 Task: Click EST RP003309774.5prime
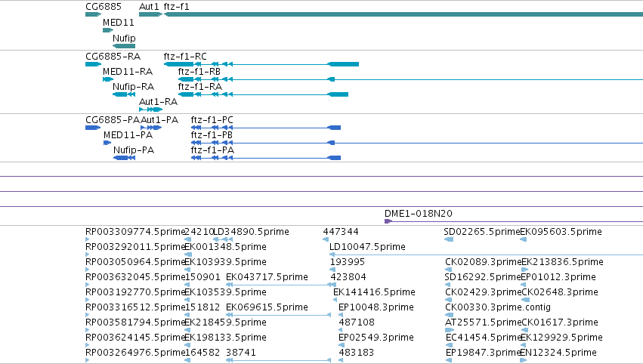point(135,232)
